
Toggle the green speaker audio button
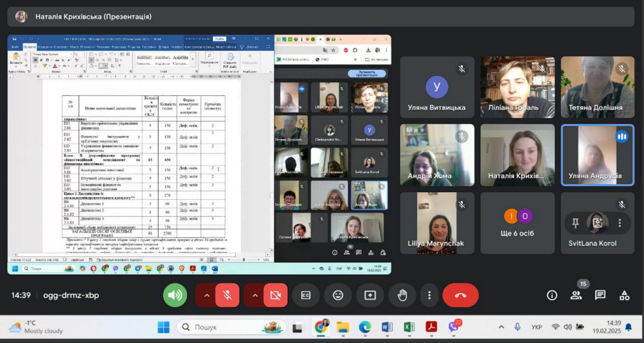[x=175, y=295]
